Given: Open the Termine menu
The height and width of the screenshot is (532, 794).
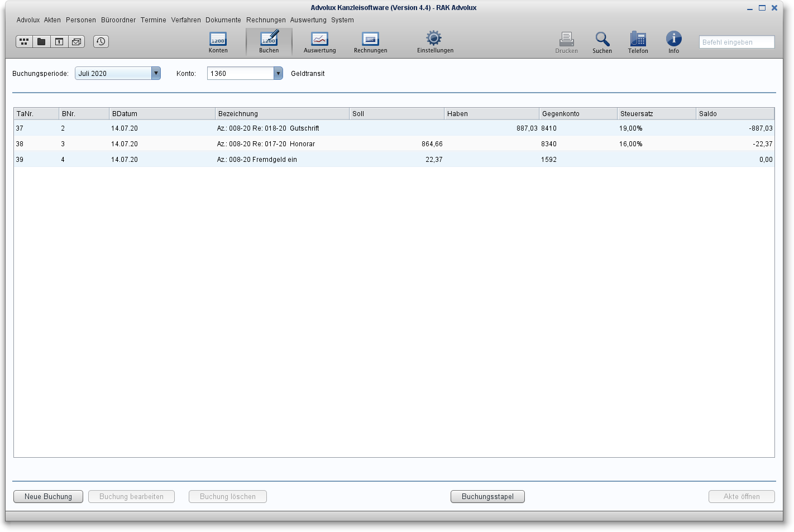Looking at the screenshot, I should (x=154, y=20).
